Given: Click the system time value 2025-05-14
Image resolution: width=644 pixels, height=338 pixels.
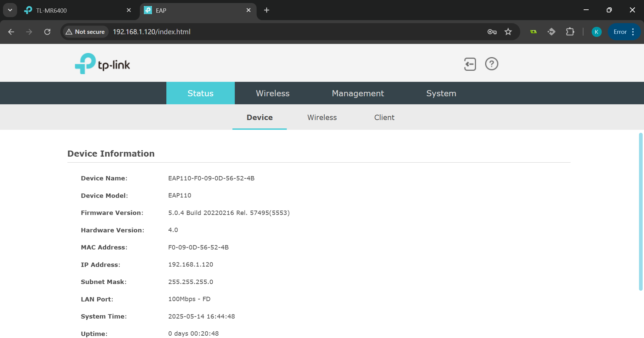Looking at the screenshot, I should click(x=202, y=317).
